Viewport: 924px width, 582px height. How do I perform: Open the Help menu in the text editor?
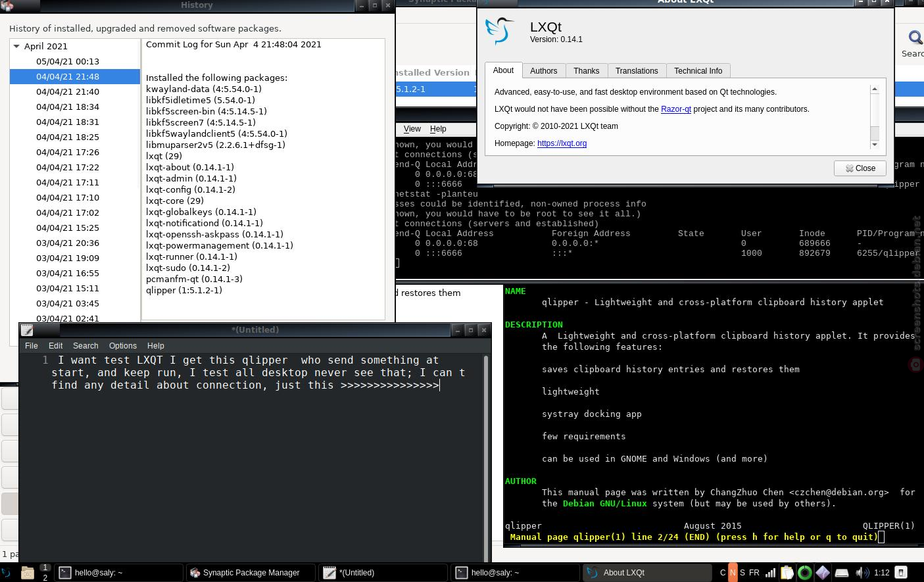click(156, 345)
